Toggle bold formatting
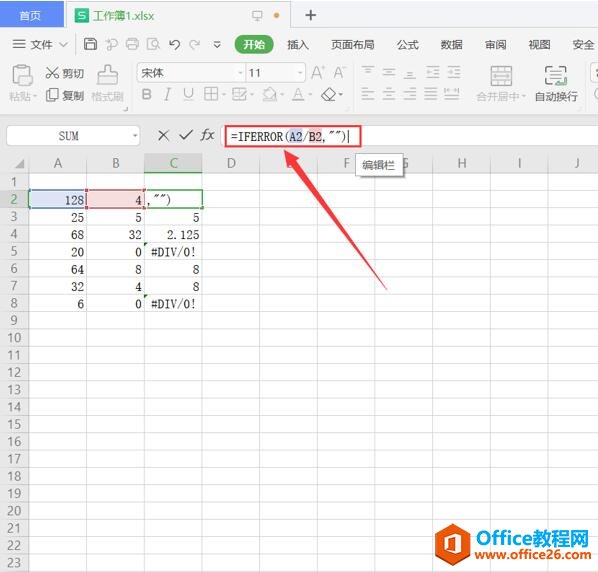 point(146,94)
